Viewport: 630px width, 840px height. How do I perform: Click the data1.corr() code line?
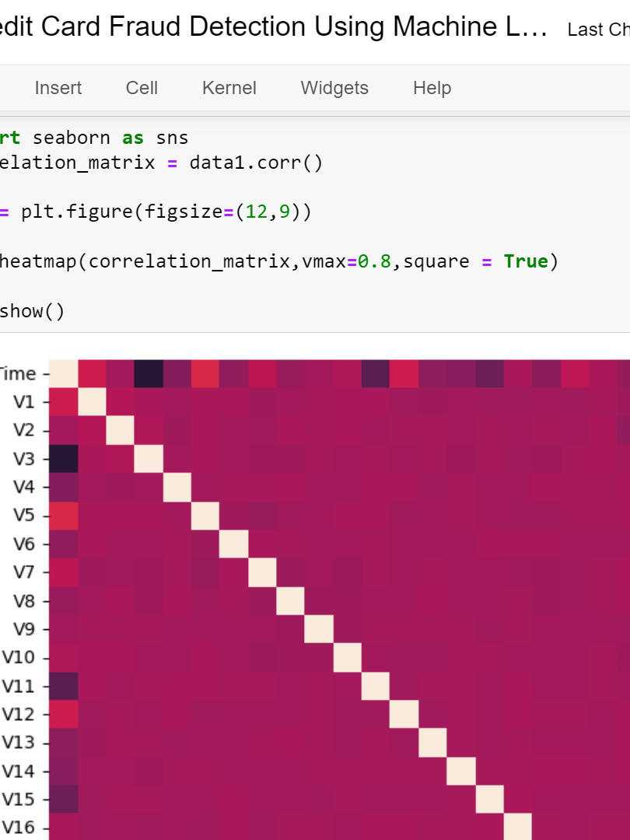[x=161, y=163]
